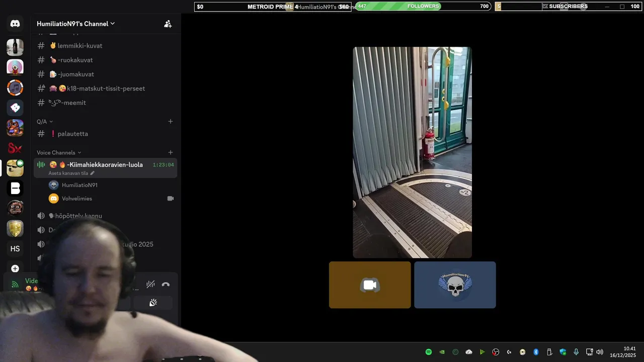Open the white B server icon
Screen dimensions: 644x362
click(15, 188)
